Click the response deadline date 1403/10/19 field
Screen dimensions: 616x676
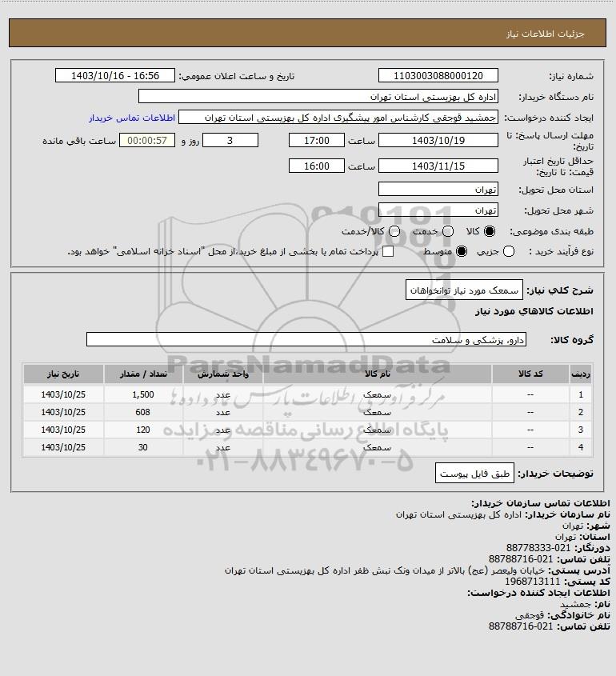pos(438,140)
